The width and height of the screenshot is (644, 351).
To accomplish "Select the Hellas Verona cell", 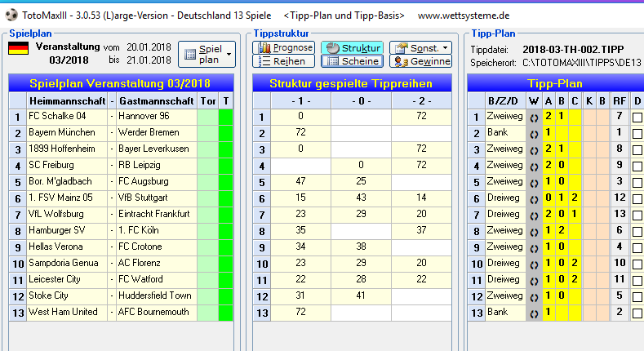I will click(67, 247).
